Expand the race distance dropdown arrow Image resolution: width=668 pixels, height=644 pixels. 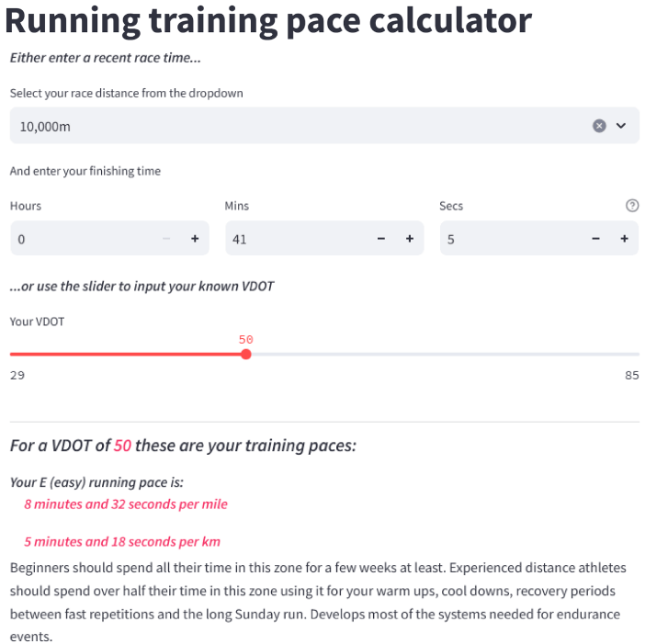[621, 126]
